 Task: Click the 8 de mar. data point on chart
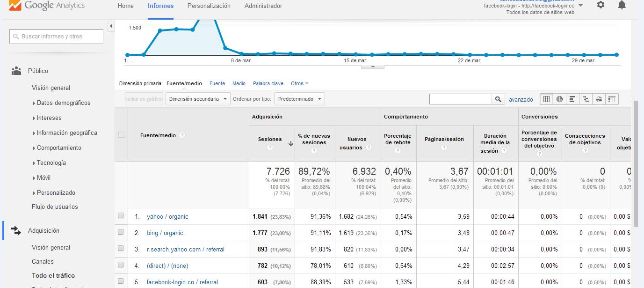coord(242,54)
